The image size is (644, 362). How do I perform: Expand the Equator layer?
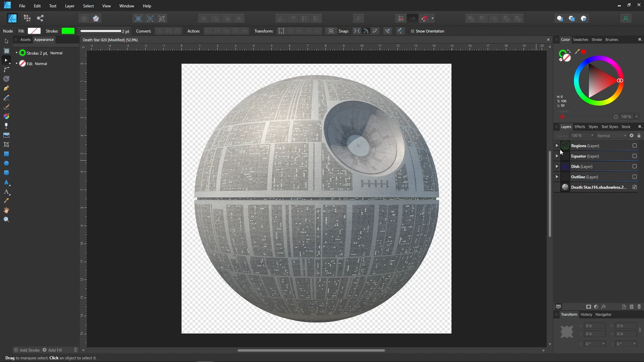pos(556,156)
